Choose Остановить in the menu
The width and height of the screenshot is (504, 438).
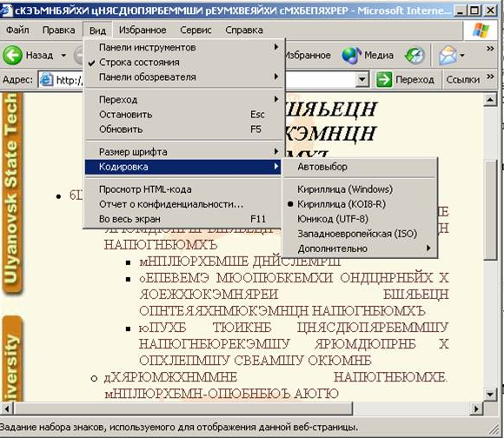coord(183,115)
